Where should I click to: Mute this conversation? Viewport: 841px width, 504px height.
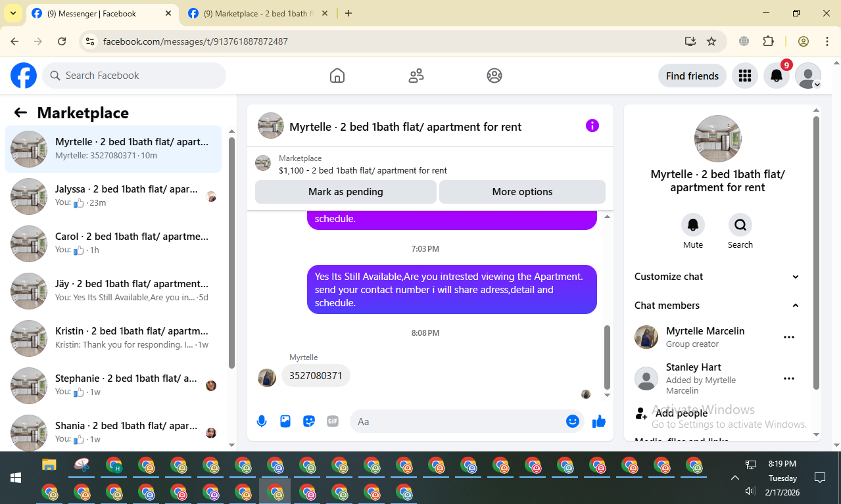(x=693, y=225)
